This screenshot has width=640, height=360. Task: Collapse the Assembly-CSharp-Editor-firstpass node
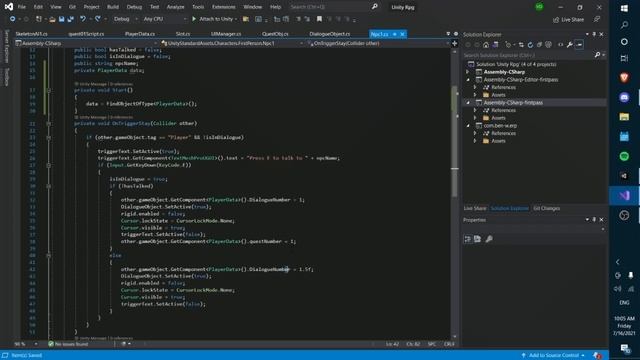468,80
